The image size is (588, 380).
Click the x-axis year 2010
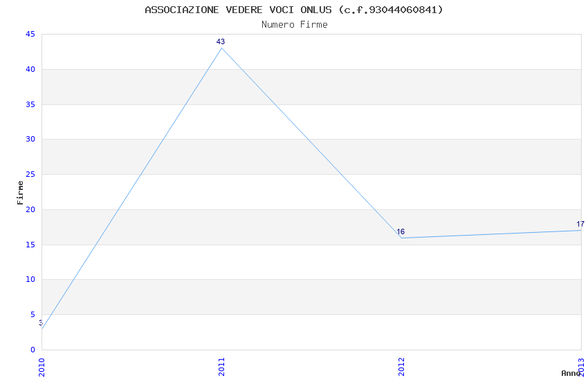(42, 368)
